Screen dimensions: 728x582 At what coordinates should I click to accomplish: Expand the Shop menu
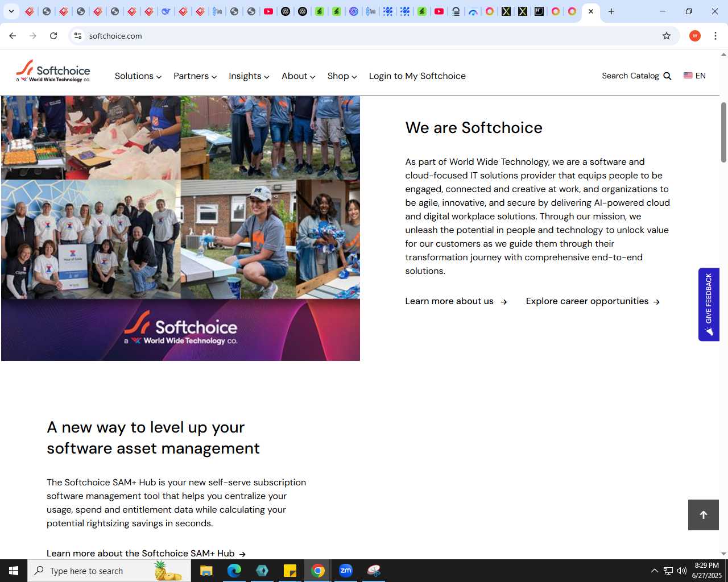pos(342,76)
